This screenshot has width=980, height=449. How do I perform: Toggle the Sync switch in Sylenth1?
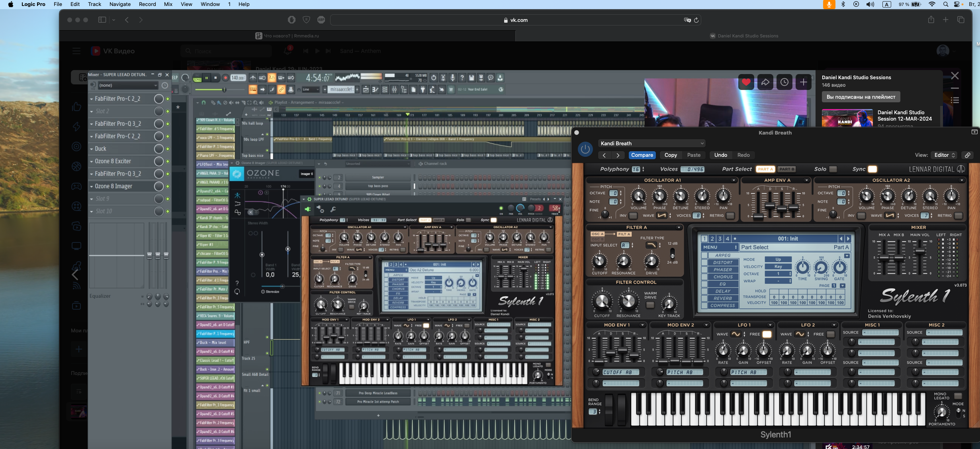[x=872, y=169]
